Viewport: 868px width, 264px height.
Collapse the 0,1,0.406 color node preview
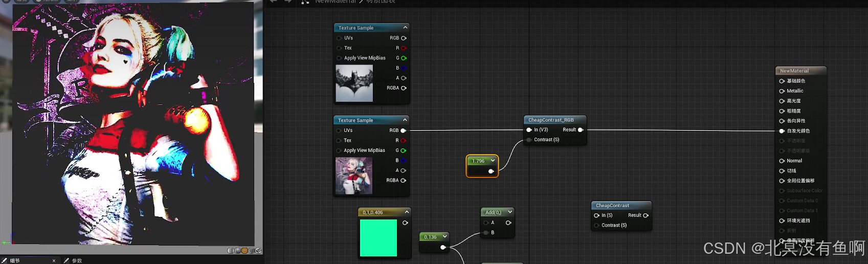(x=407, y=212)
